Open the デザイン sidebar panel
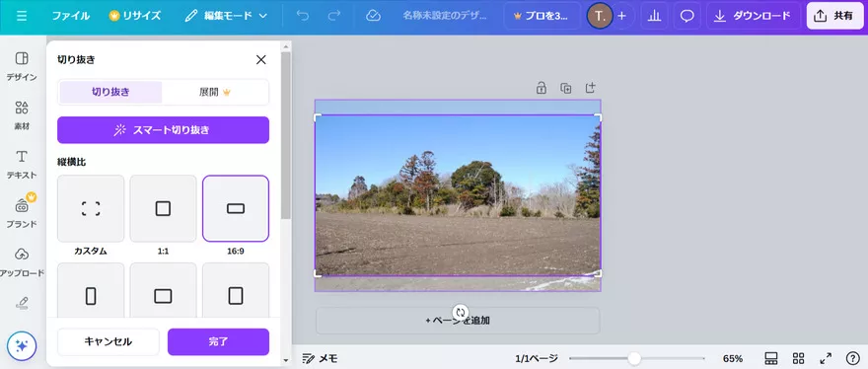 [22, 65]
